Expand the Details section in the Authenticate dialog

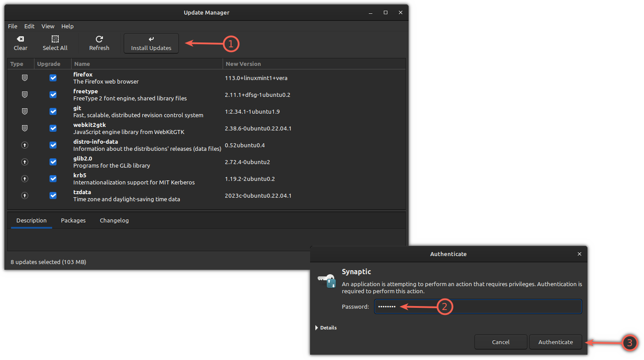326,327
